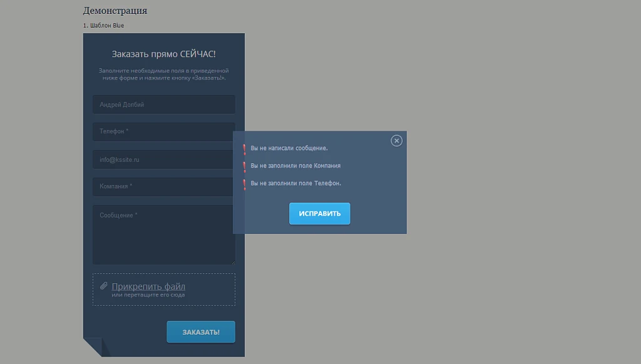The width and height of the screenshot is (641, 364).
Task: Click inside the Сообщение text area
Action: [163, 235]
